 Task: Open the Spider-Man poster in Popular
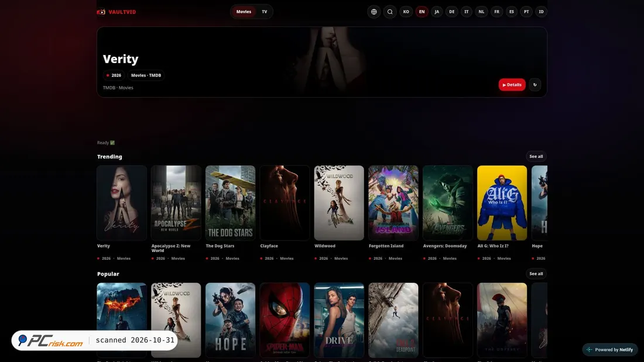(285, 320)
